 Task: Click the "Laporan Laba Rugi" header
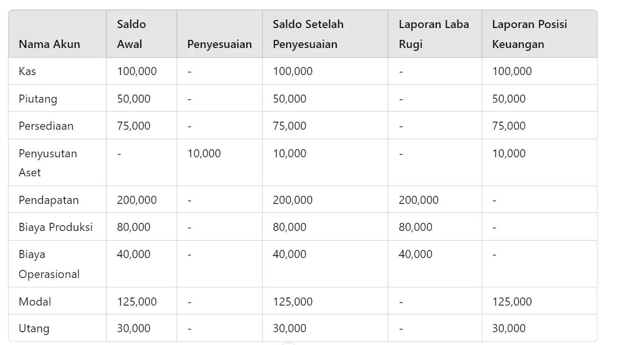coord(433,34)
